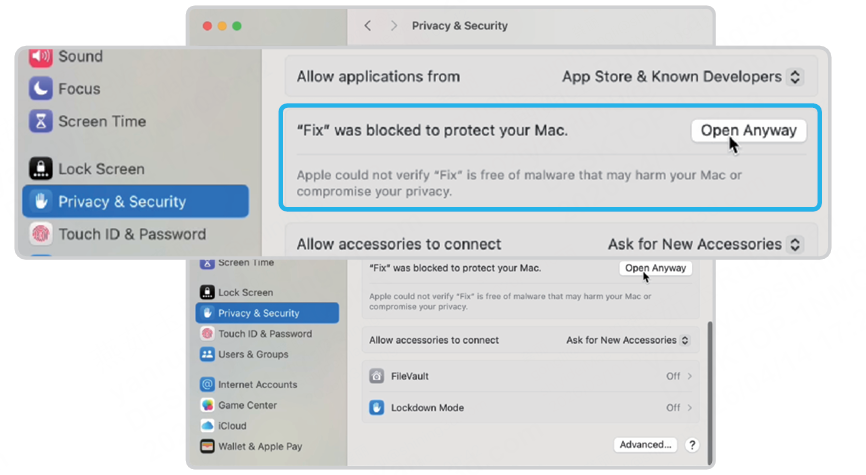Click the Privacy & Security hand icon in enlarged sidebar

(41, 201)
